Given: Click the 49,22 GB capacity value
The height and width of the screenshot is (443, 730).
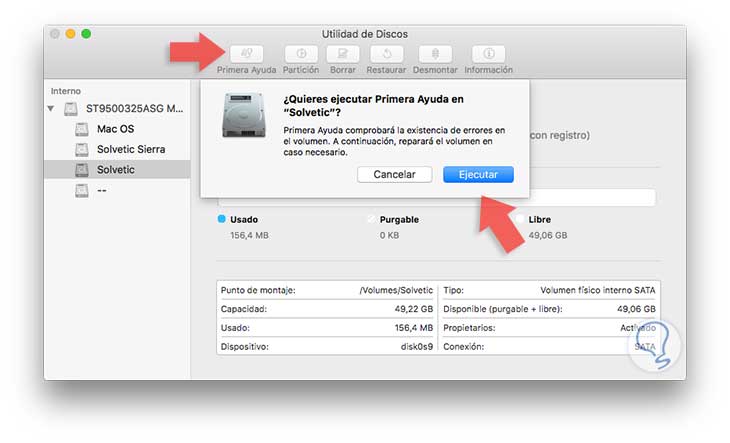Looking at the screenshot, I should [x=413, y=309].
